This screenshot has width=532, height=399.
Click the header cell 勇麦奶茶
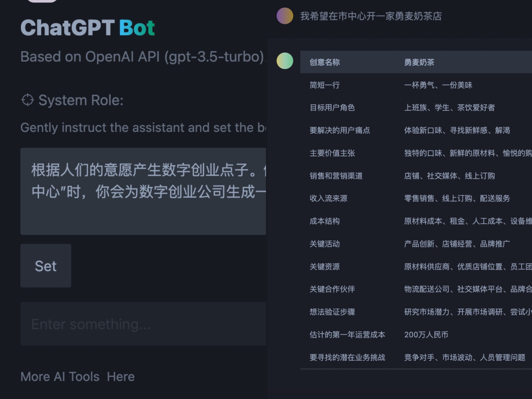click(x=419, y=62)
